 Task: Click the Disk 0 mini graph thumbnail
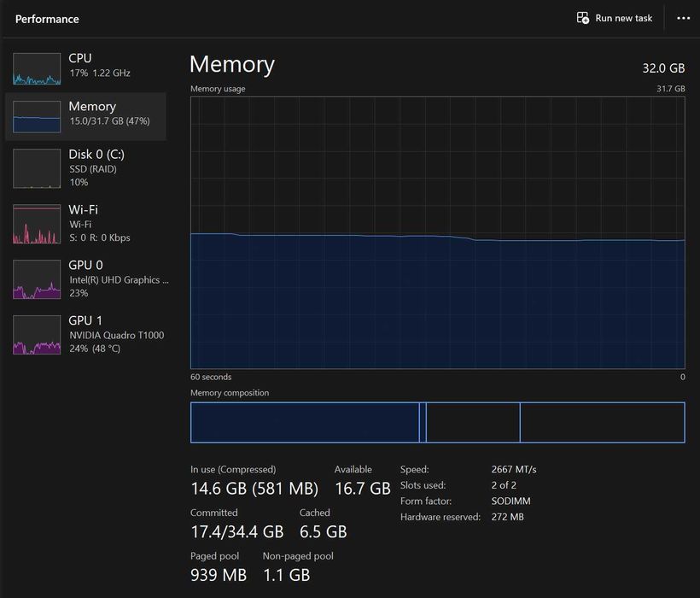pyautogui.click(x=37, y=168)
